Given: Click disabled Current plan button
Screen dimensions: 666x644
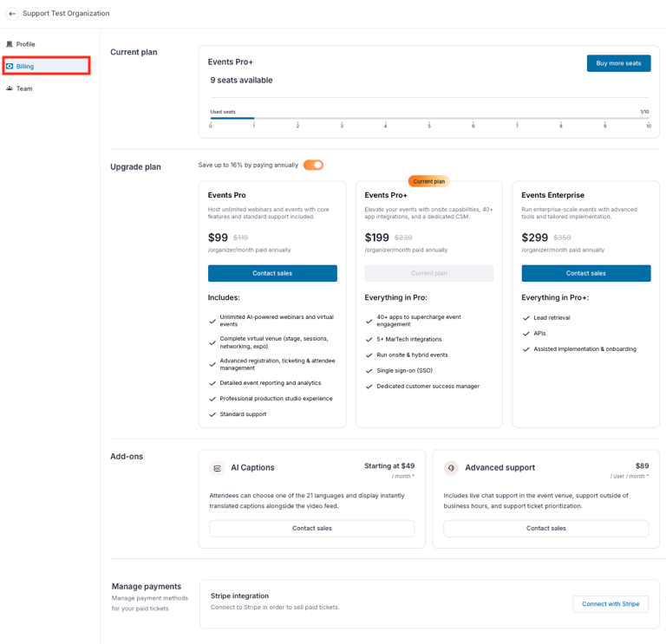Looking at the screenshot, I should (429, 273).
